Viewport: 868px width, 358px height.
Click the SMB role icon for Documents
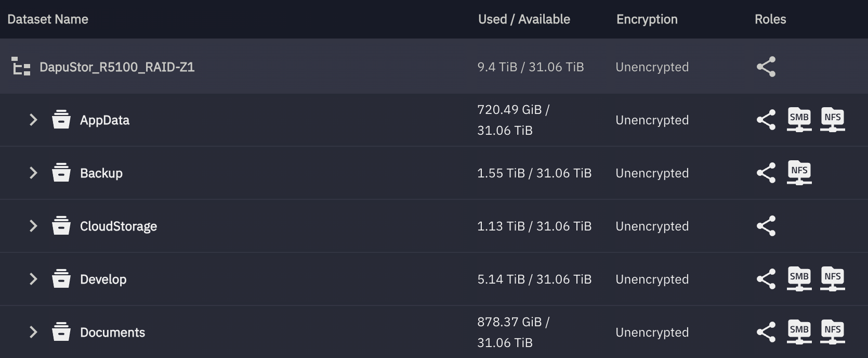coord(799,332)
